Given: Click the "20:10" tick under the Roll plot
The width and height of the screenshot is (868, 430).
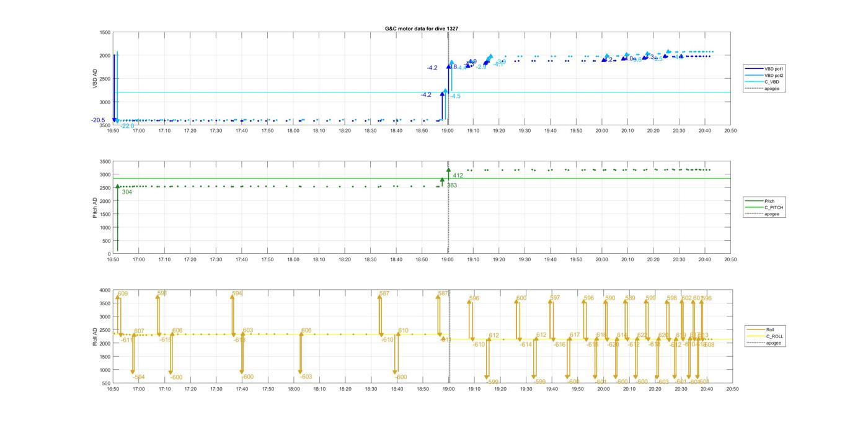Looking at the screenshot, I should pyautogui.click(x=629, y=389).
